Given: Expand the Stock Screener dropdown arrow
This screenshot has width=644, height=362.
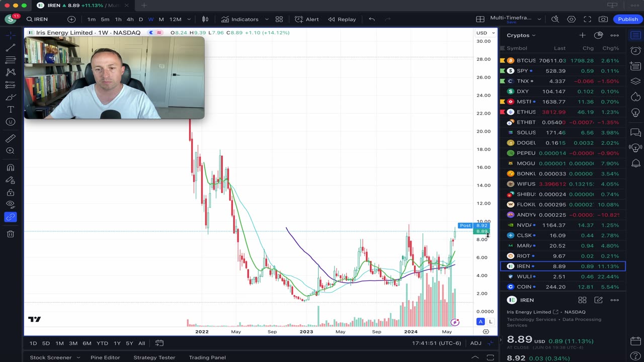Looking at the screenshot, I should click(78, 357).
